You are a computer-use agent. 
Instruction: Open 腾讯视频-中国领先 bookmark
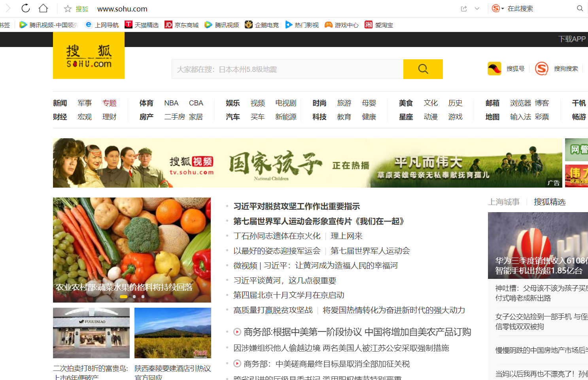[x=48, y=25]
